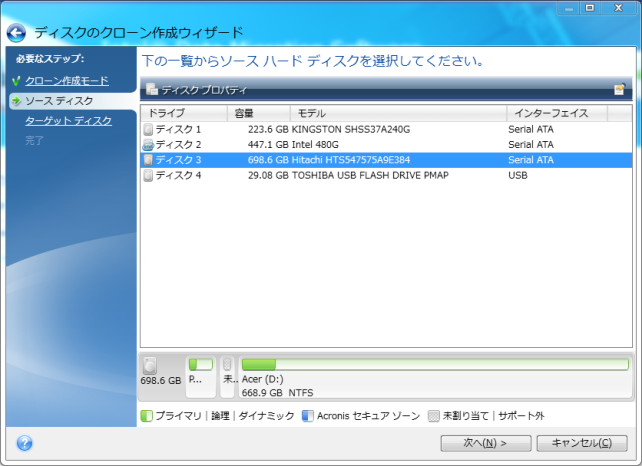Click the green check icon beside クローン作成モード
The height and width of the screenshot is (466, 642).
[16, 81]
